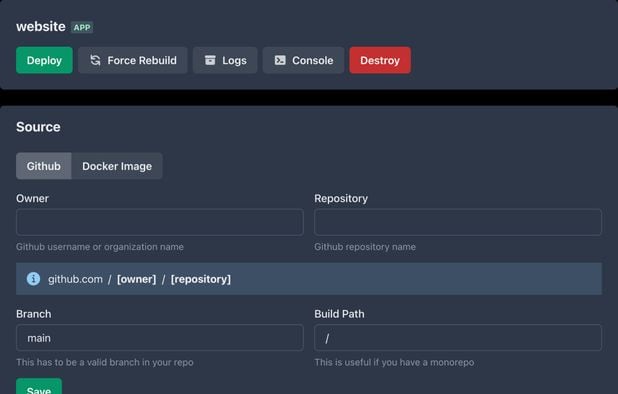Click the Force Rebuild refresh icon

pos(95,60)
